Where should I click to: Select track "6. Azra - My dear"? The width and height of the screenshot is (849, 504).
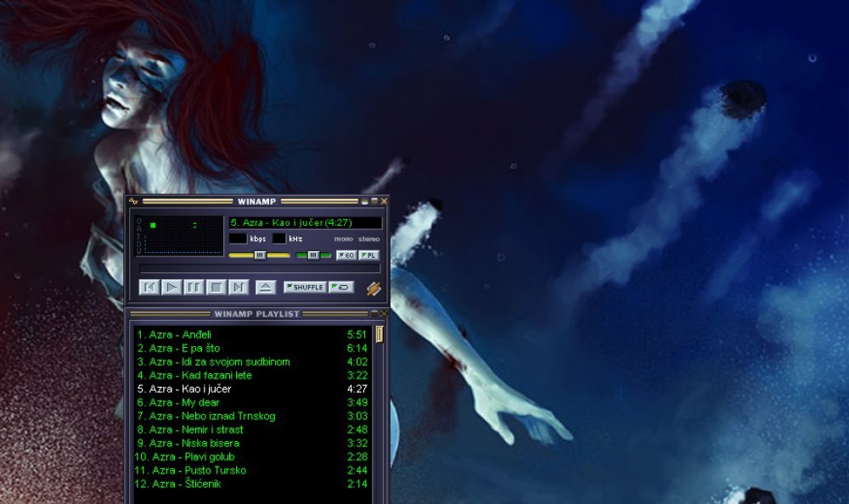click(x=252, y=402)
